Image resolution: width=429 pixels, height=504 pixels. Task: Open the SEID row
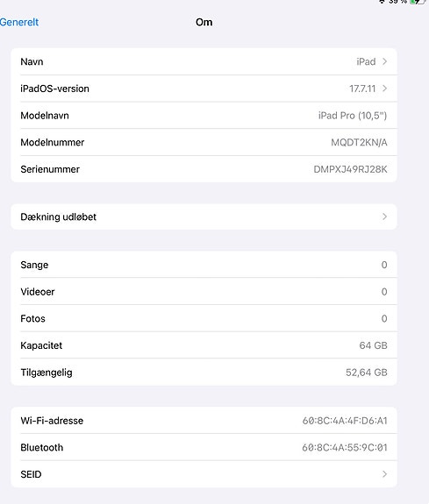click(x=204, y=474)
